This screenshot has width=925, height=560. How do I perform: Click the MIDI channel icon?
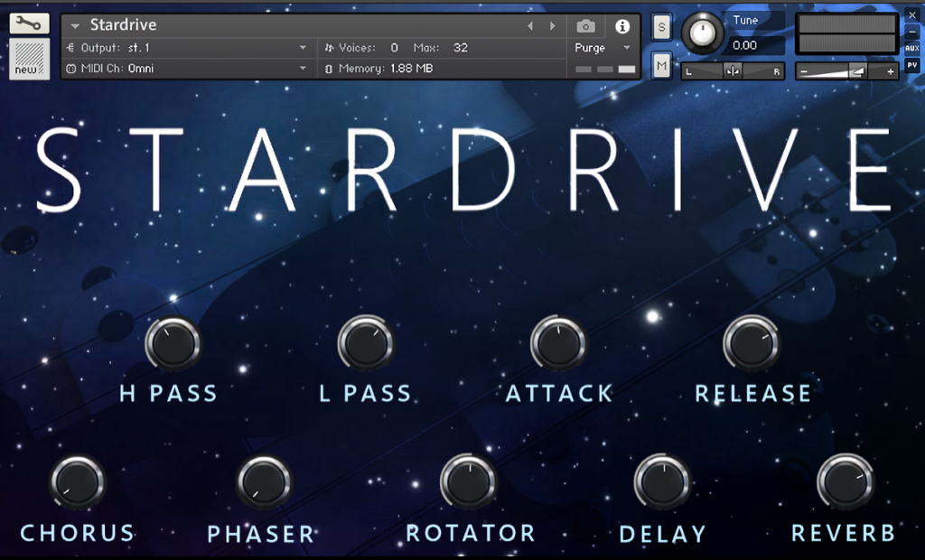click(x=70, y=69)
